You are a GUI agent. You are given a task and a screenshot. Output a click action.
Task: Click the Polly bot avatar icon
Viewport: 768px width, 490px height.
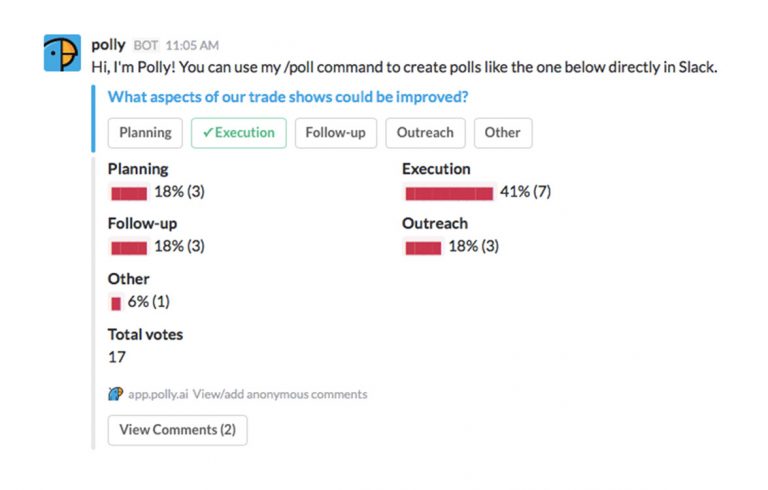pyautogui.click(x=62, y=54)
